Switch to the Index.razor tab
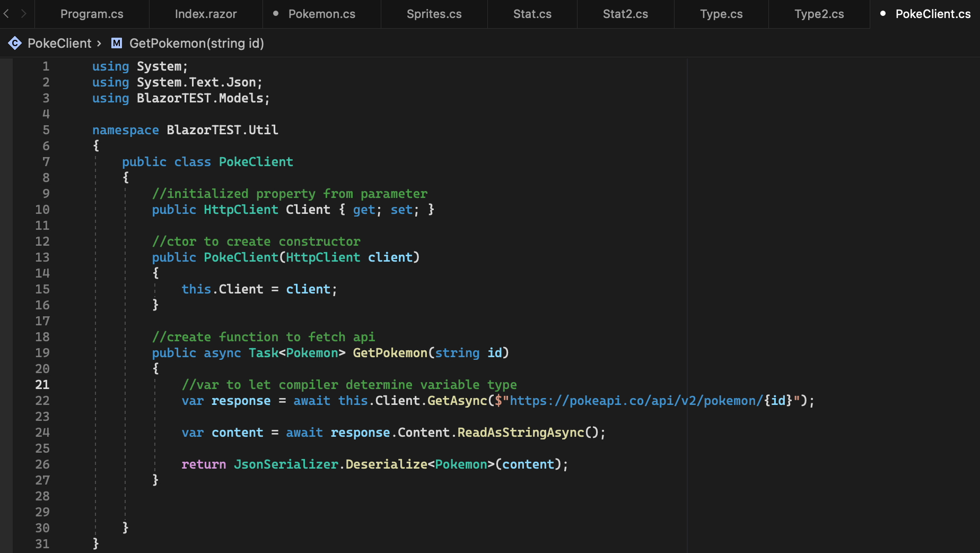Viewport: 980px width, 553px height. point(206,14)
